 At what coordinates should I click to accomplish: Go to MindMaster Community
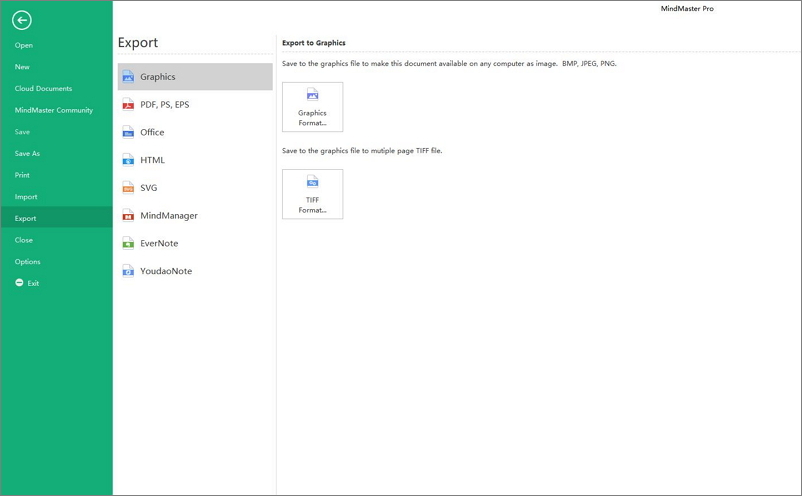click(53, 110)
